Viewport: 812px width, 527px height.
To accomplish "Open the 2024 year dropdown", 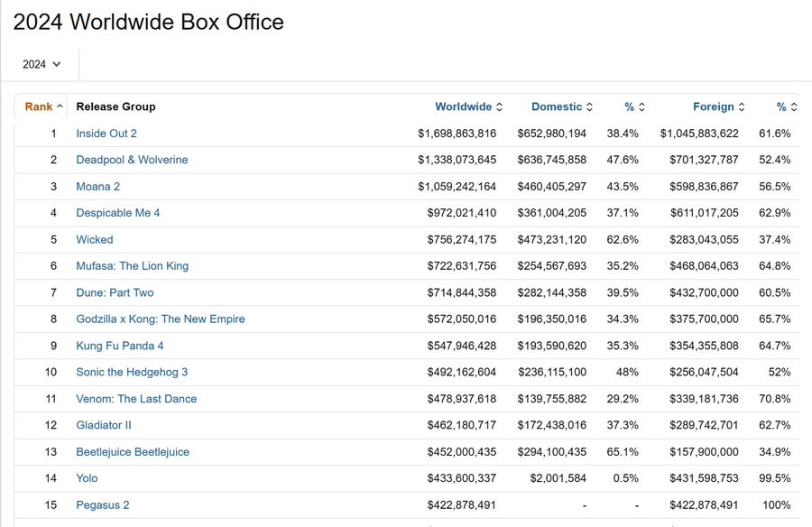I will (42, 64).
